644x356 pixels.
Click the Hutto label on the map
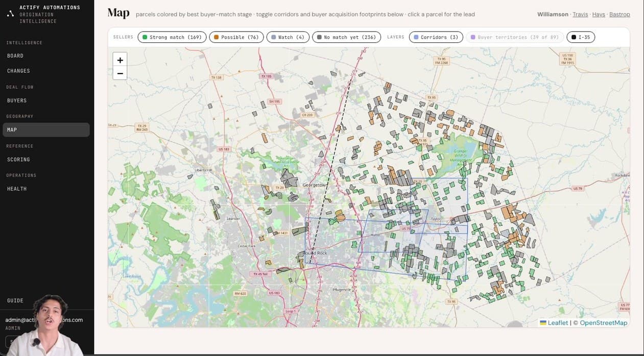point(375,235)
